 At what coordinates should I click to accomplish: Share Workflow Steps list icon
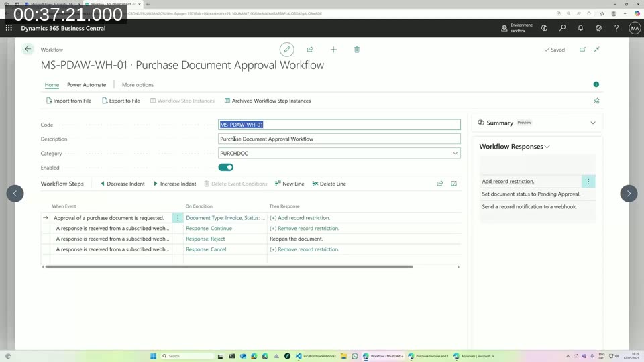pos(440,184)
